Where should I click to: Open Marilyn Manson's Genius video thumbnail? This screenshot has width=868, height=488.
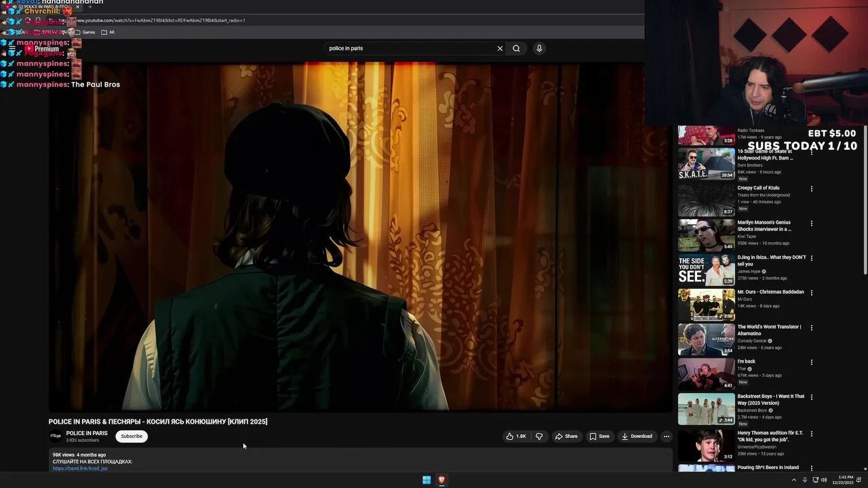[x=706, y=235]
